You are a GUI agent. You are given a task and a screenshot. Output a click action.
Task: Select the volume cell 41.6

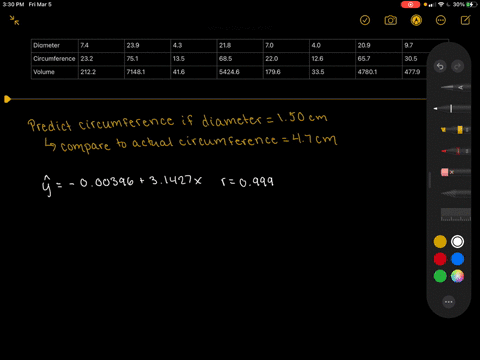(194, 72)
